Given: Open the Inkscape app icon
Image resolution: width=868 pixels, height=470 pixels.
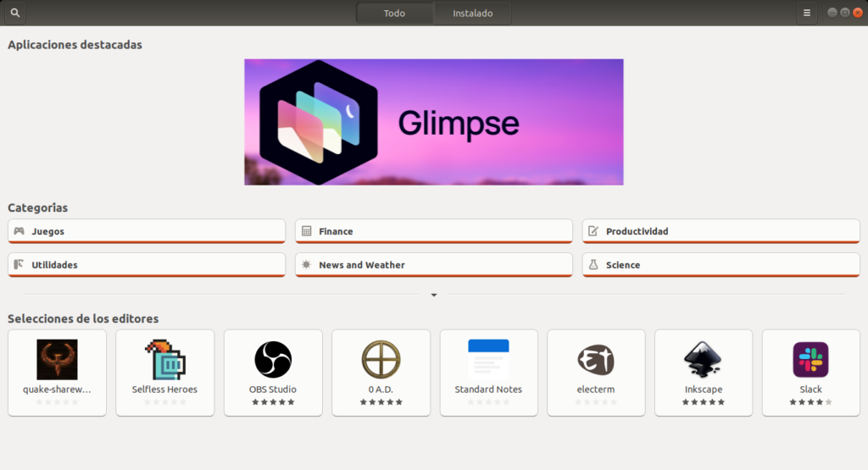Looking at the screenshot, I should click(x=703, y=359).
